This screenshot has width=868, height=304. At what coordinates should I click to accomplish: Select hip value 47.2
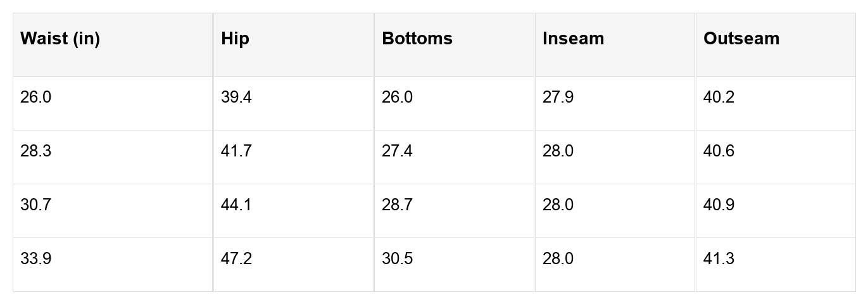coord(236,259)
